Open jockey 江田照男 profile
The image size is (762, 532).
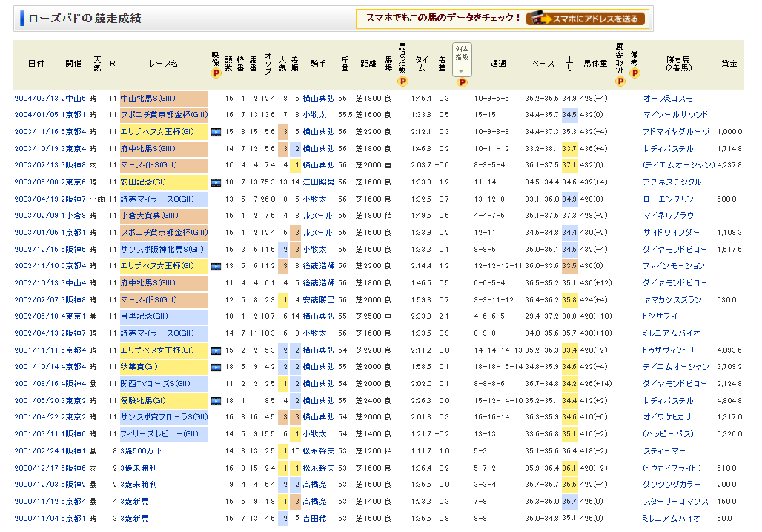[318, 182]
